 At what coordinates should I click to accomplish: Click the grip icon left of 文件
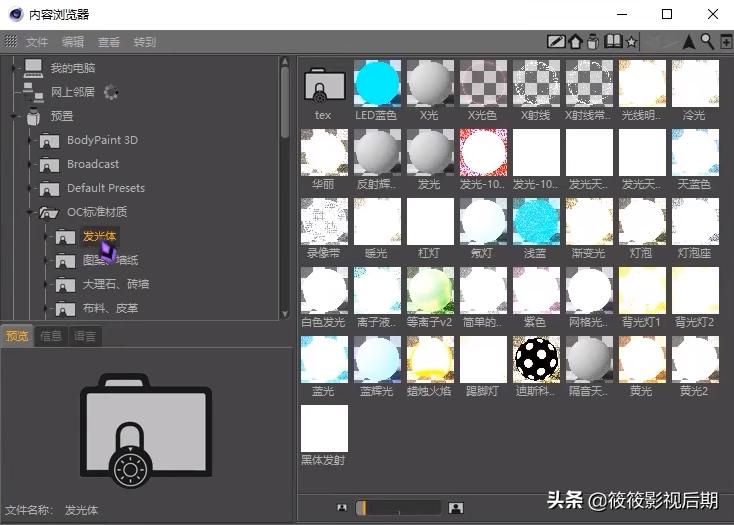click(x=11, y=42)
